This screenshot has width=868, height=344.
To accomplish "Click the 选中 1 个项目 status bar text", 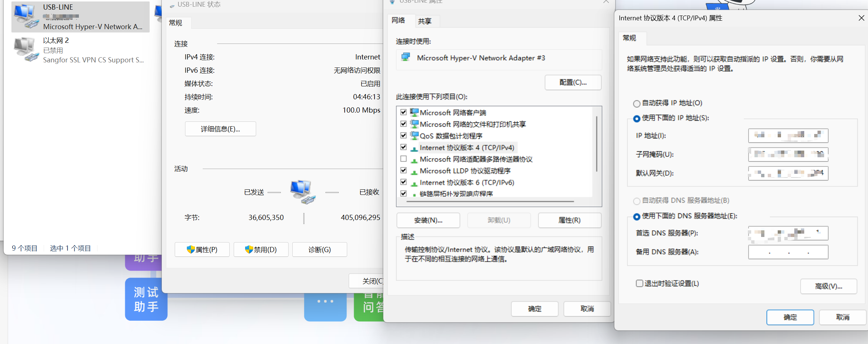I will [x=70, y=248].
